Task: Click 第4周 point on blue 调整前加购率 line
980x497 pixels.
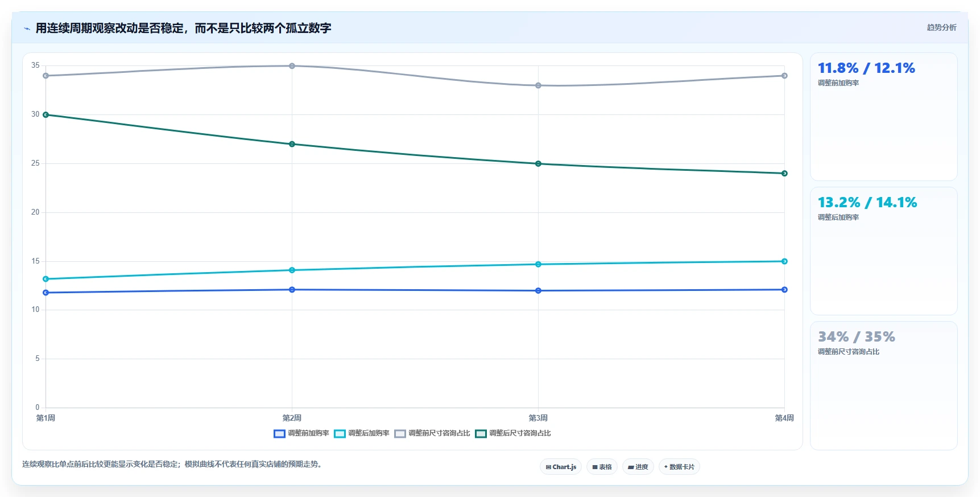Action: coord(784,290)
